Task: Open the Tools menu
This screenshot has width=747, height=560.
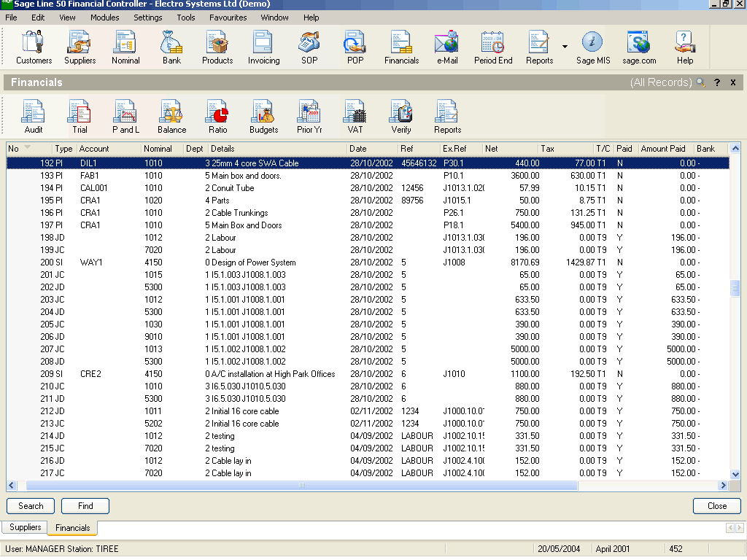Action: tap(186, 17)
